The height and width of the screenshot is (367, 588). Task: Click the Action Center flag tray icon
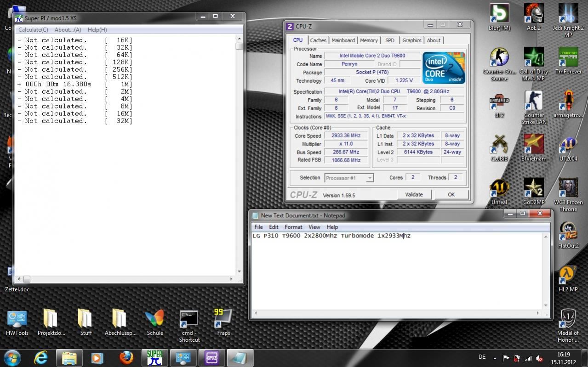point(506,358)
